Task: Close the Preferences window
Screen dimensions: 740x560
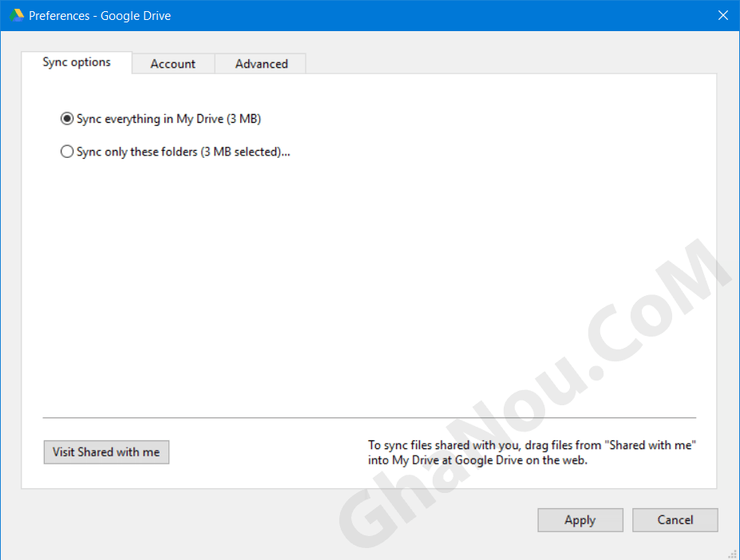Action: pyautogui.click(x=722, y=16)
